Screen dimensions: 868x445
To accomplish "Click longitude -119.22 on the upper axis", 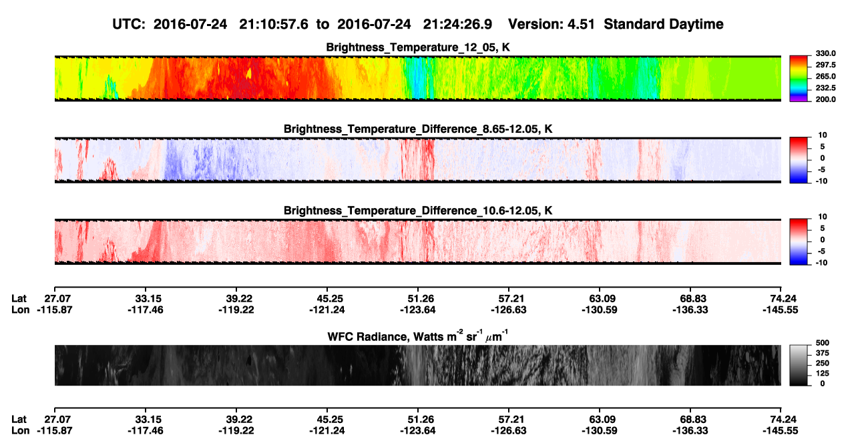I will 236,310.
